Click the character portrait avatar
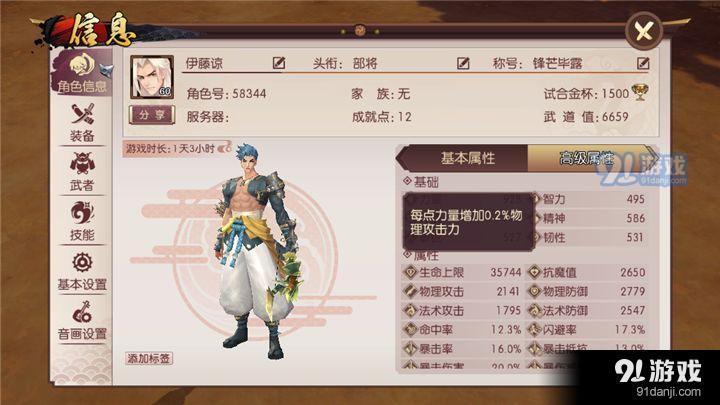720x405 pixels. [x=152, y=77]
